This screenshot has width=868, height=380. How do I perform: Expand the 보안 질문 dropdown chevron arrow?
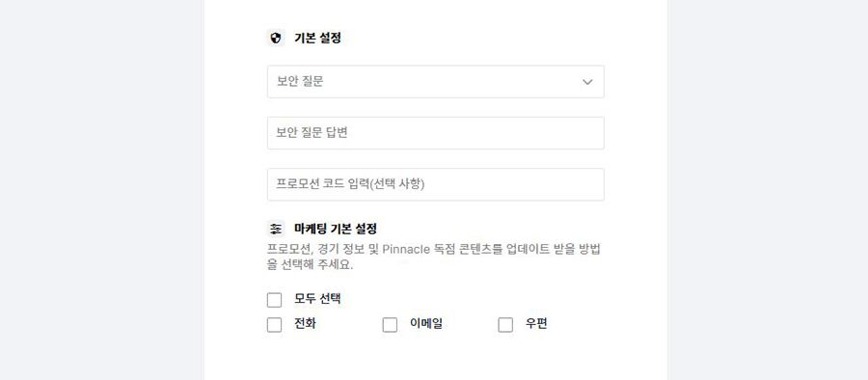(587, 82)
